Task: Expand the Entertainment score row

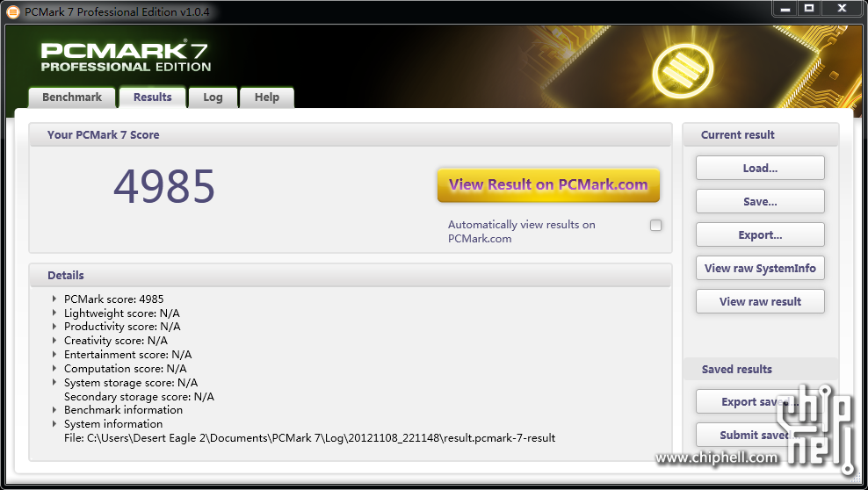Action: coord(54,354)
